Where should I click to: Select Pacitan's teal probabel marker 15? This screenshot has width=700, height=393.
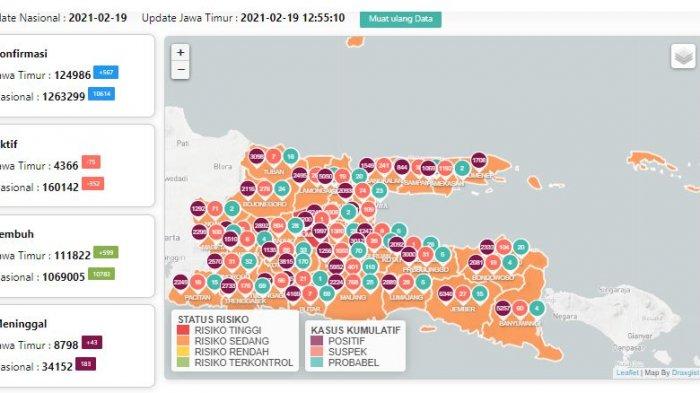[214, 282]
